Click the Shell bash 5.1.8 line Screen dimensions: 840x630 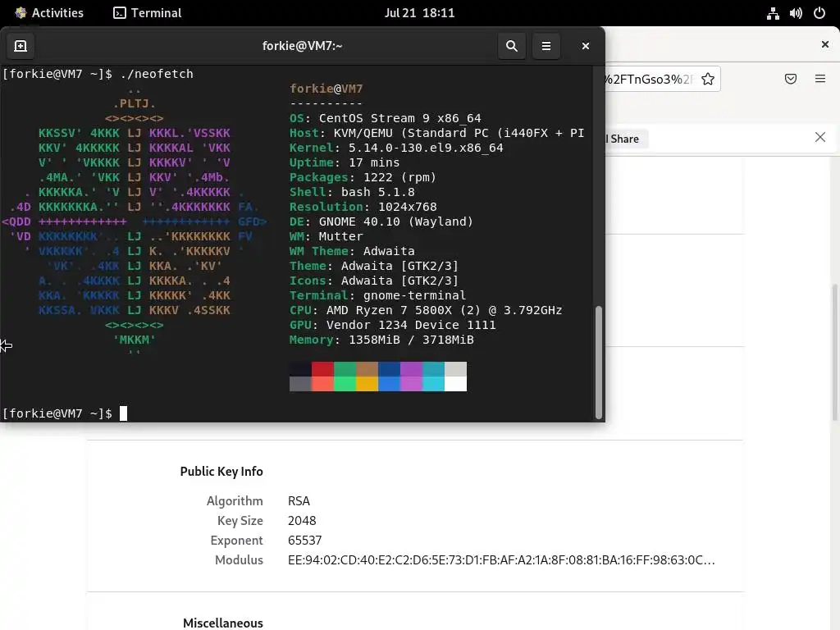click(x=352, y=192)
